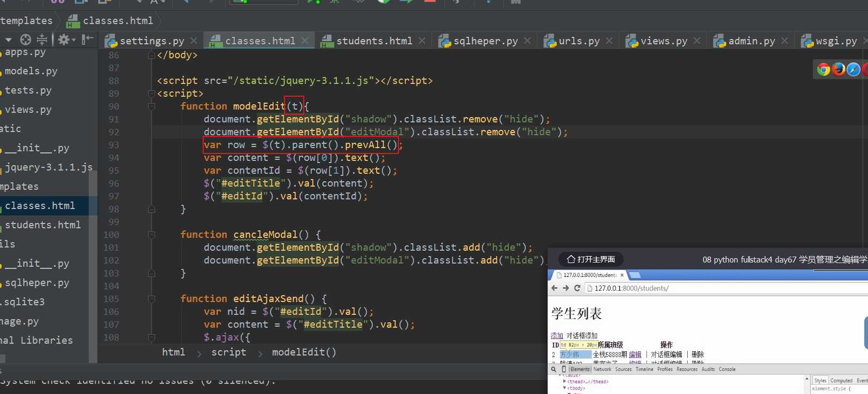Close the classes.html editor tab
Viewport: 868px width, 394px height.
pos(305,41)
